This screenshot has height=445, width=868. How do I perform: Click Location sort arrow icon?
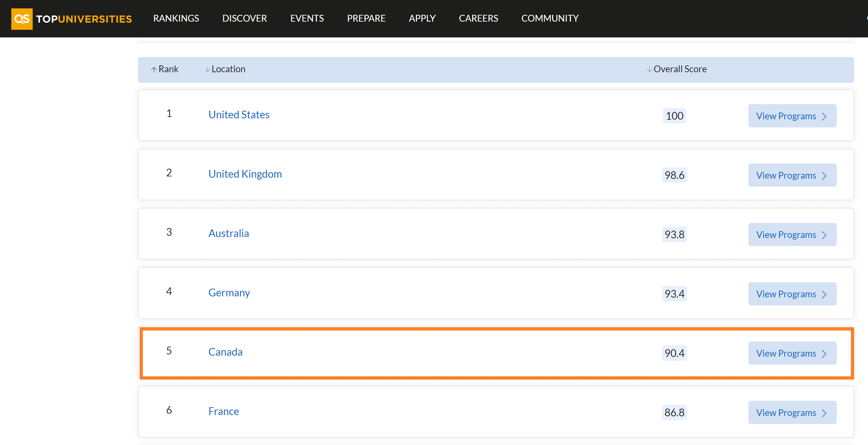(x=207, y=69)
